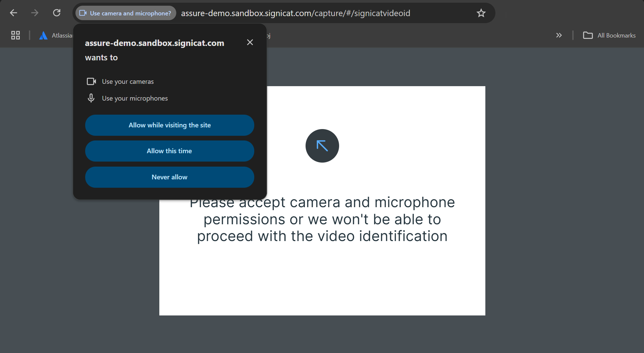Image resolution: width=644 pixels, height=353 pixels.
Task: Choose 'Never allow' for camera and microphone
Action: 169,177
